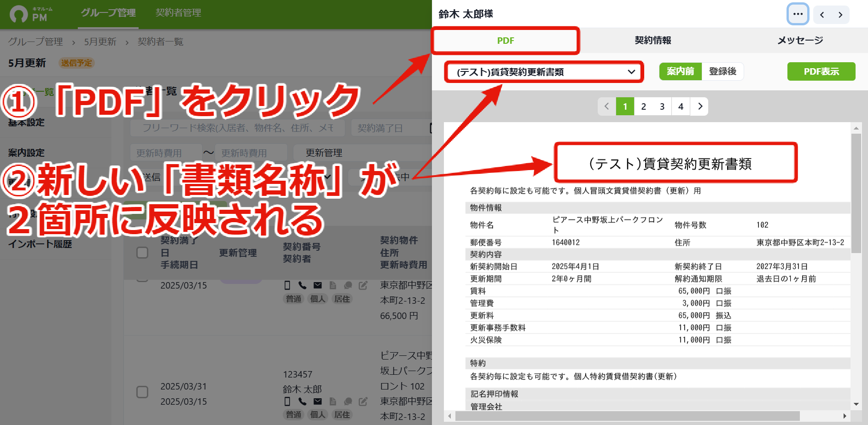Click the PDF viewer scroll-up arrow
Image resolution: width=868 pixels, height=425 pixels.
pos(856,128)
